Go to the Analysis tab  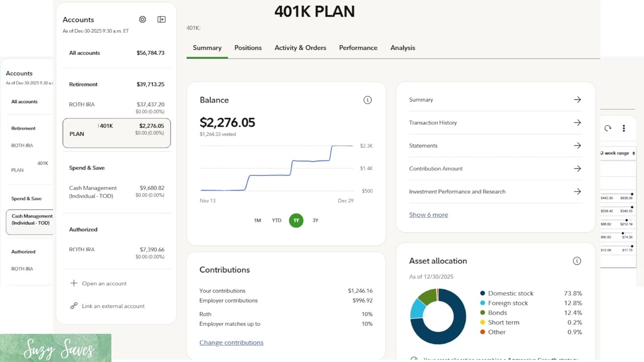point(403,48)
